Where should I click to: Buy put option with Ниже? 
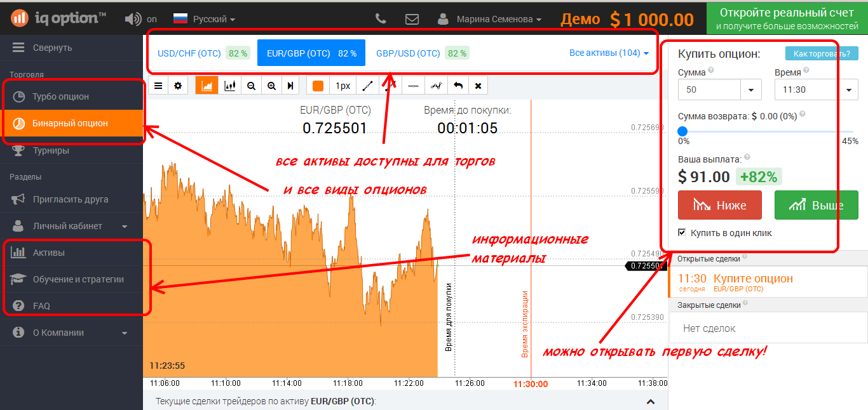point(720,205)
